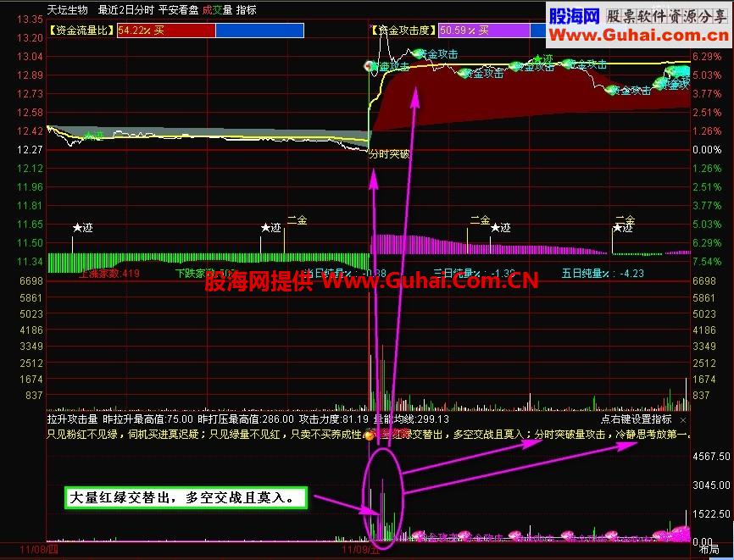734x560 pixels.
Task: Click the 6698 left volume axis label
Action: 31,281
